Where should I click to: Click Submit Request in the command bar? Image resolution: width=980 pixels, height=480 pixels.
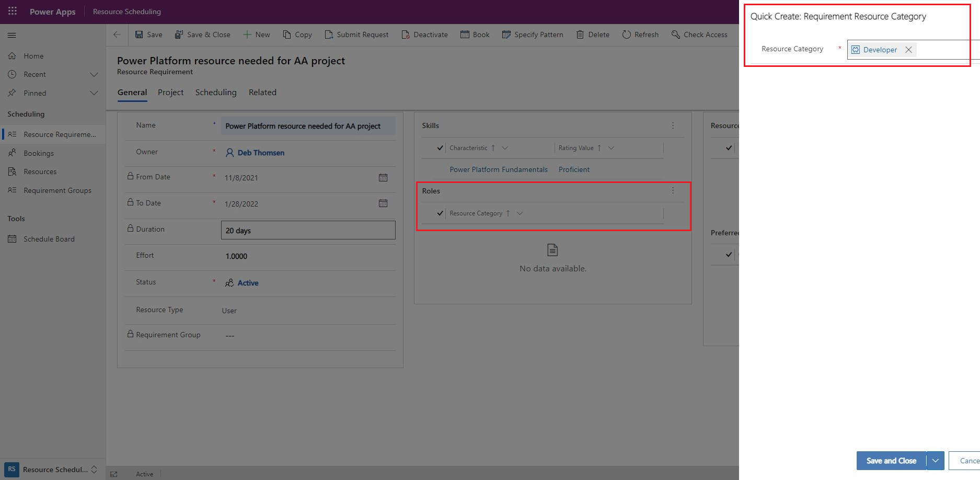pos(356,35)
